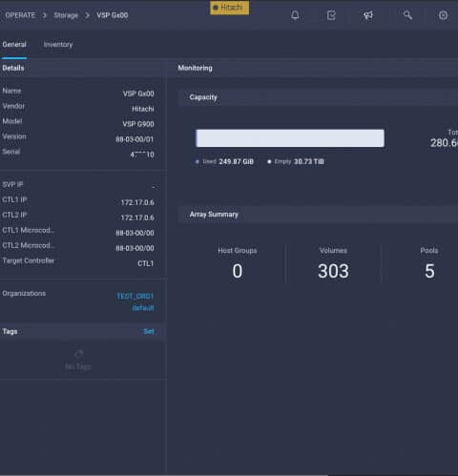
Task: Click the Name value VSP Gx00
Action: 138,93
